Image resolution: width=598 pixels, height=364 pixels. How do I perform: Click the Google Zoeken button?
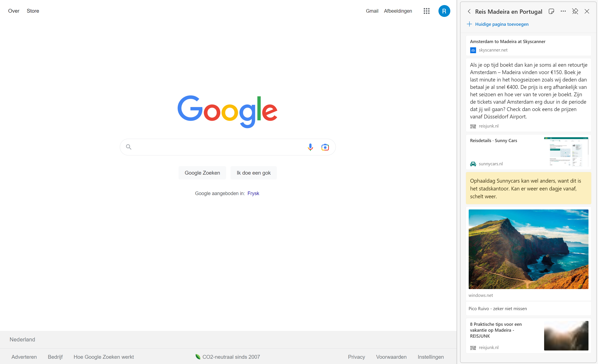click(x=202, y=173)
